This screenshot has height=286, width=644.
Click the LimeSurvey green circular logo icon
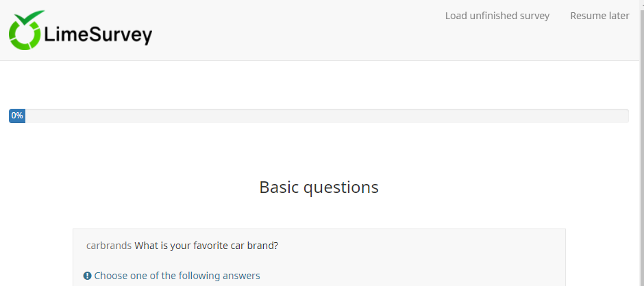click(25, 34)
